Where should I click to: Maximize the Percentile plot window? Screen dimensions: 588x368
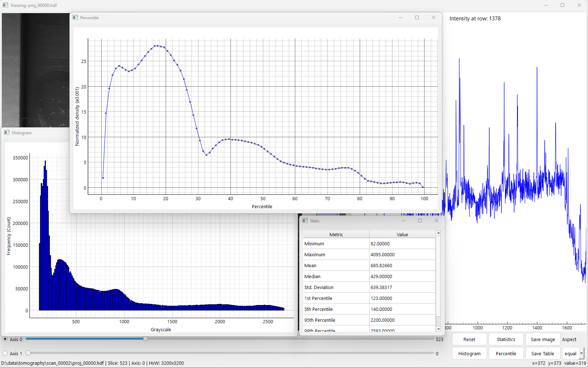tap(417, 17)
